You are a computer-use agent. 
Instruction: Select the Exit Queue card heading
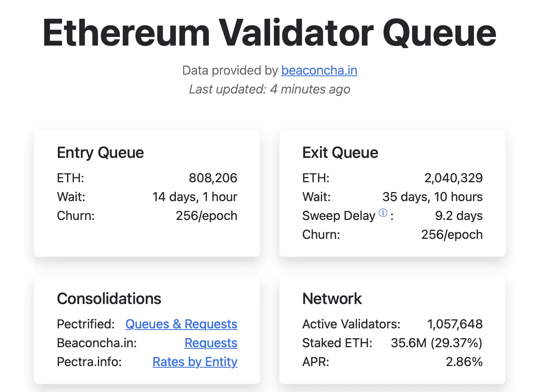tap(340, 153)
